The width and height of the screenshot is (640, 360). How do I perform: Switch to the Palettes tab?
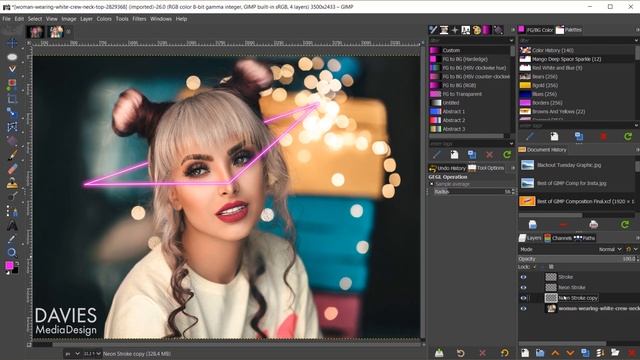pos(569,30)
